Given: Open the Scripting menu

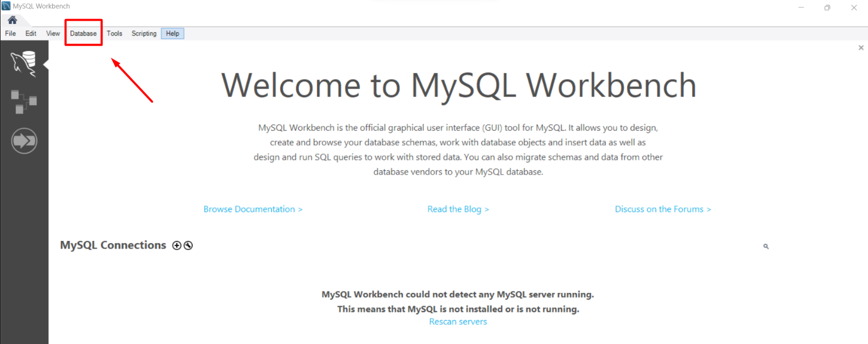Looking at the screenshot, I should 144,33.
